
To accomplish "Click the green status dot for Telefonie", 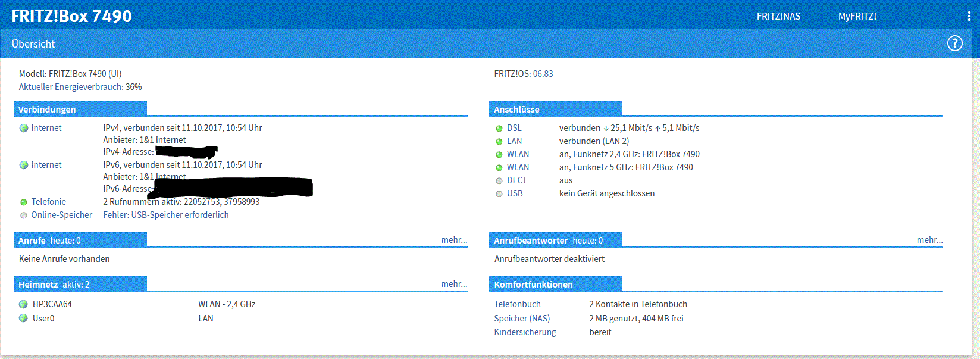I will (24, 202).
